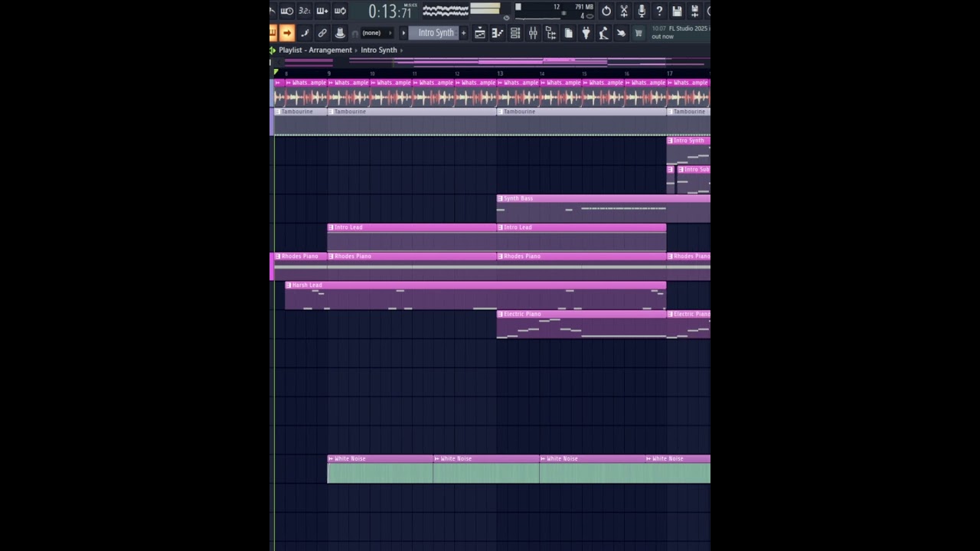Click bar 9 on the timeline ruler
The height and width of the screenshot is (551, 980).
pos(329,73)
